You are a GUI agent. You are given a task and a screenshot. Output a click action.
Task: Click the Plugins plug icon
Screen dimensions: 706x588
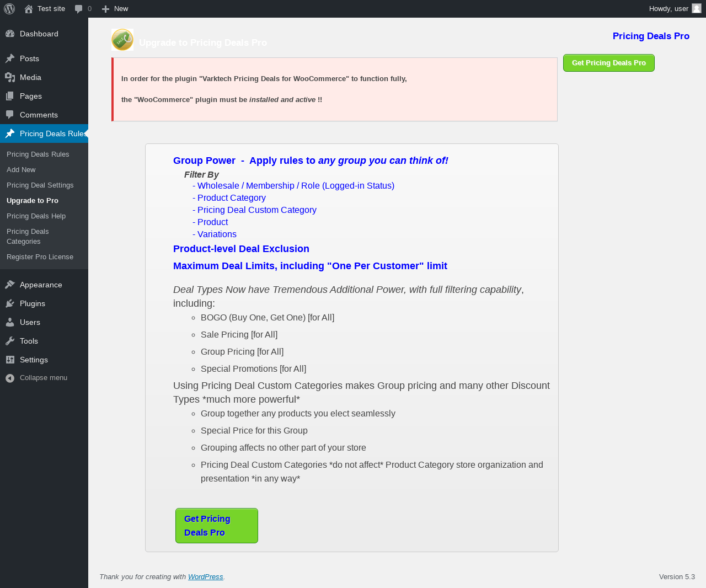[x=10, y=303]
